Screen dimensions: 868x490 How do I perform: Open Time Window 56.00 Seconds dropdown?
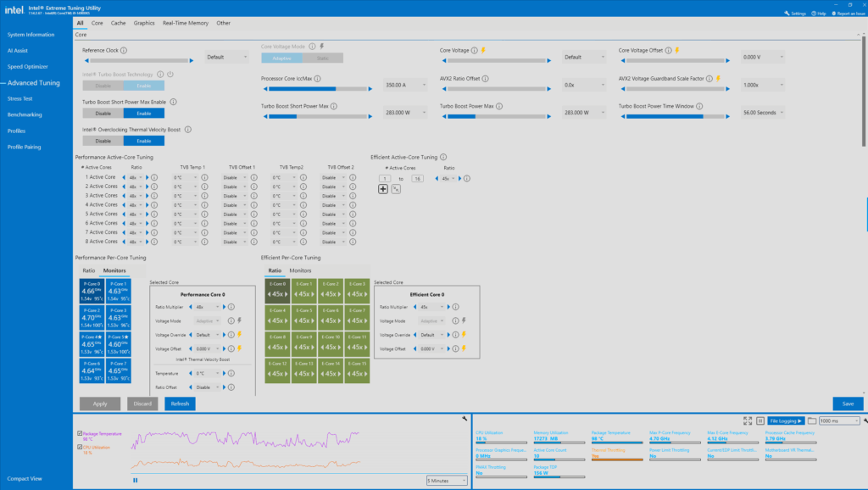pos(764,113)
